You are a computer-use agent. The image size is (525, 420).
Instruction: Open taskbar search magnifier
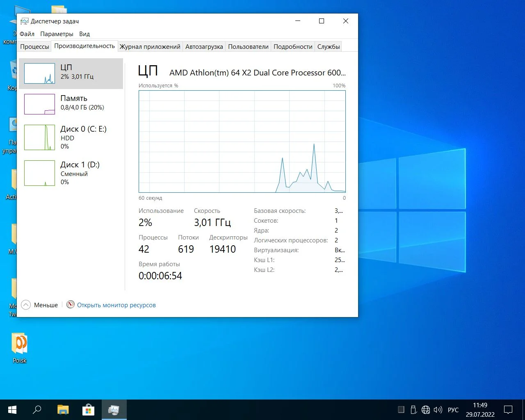[x=37, y=410]
